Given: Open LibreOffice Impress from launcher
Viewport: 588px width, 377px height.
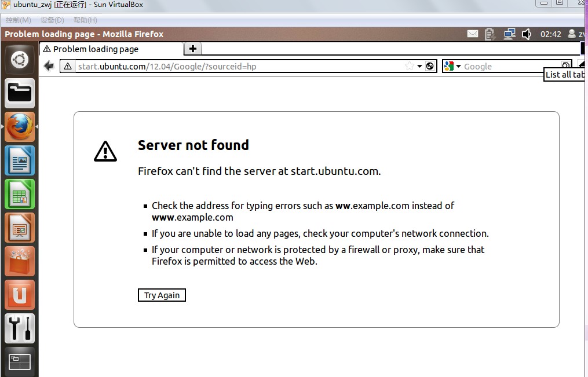Looking at the screenshot, I should 20,228.
